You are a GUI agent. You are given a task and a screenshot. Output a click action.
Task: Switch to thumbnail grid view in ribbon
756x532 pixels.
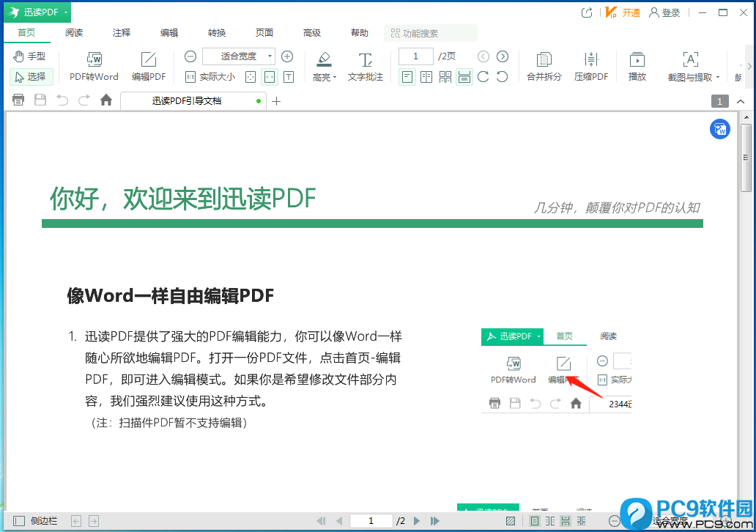point(445,77)
